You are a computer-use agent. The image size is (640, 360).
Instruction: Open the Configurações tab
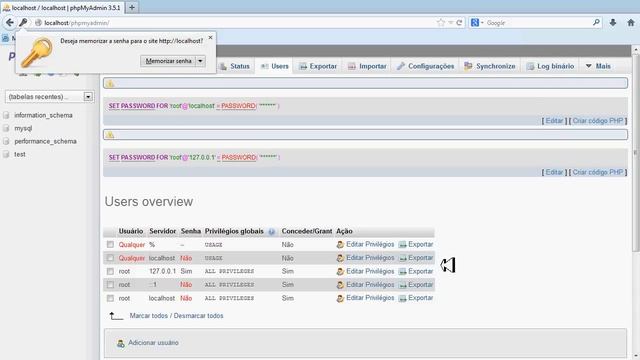[425, 66]
